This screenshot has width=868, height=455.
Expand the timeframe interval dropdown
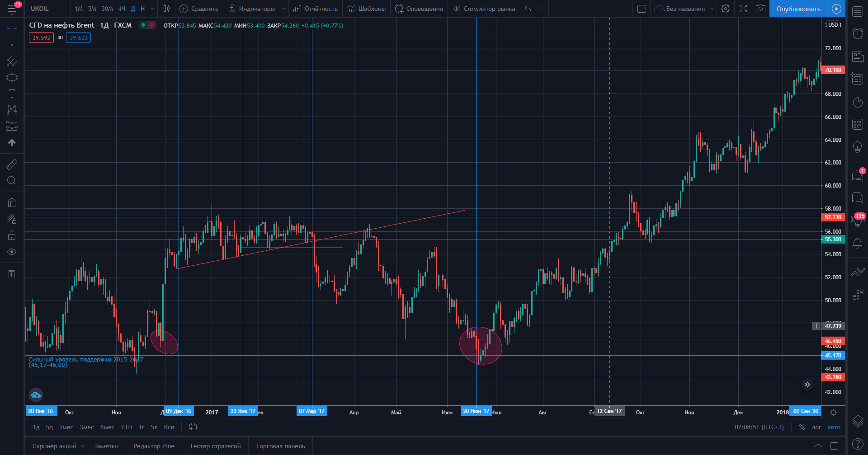click(153, 9)
